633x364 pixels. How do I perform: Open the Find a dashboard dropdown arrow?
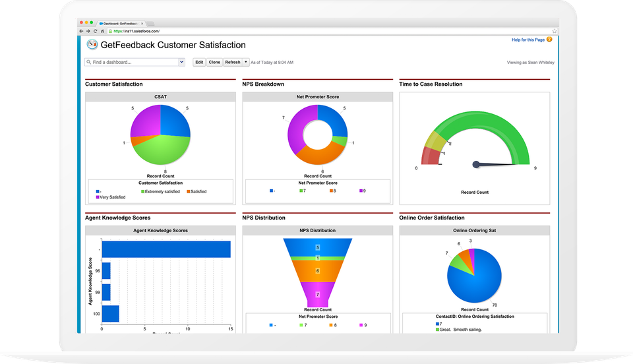(x=181, y=62)
